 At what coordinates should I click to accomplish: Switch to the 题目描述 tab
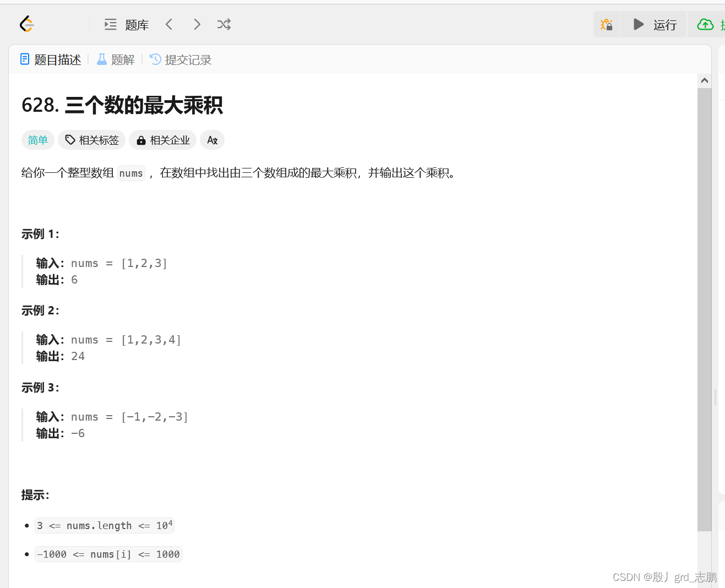51,59
